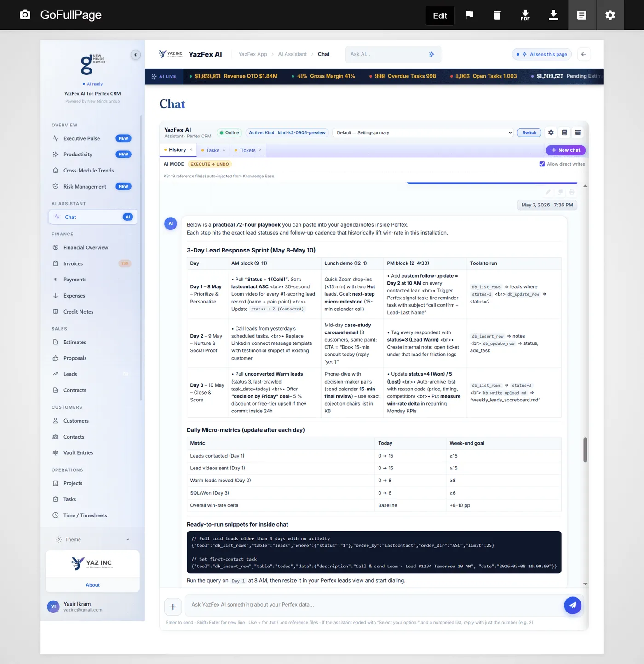Click the YazFex App breadcrumb
Viewport: 644px width, 664px height.
[x=253, y=54]
